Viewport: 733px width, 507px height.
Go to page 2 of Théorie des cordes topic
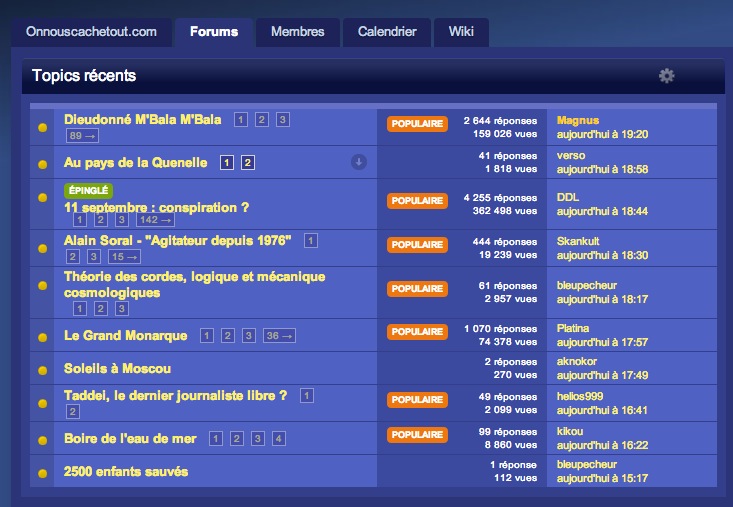(x=101, y=308)
